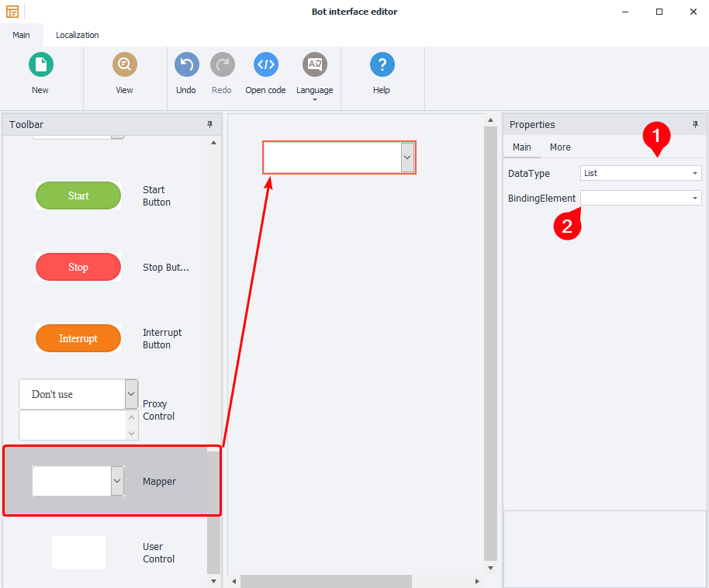Expand the BindingElement dropdown
Viewport: 709px width, 588px height.
point(695,199)
